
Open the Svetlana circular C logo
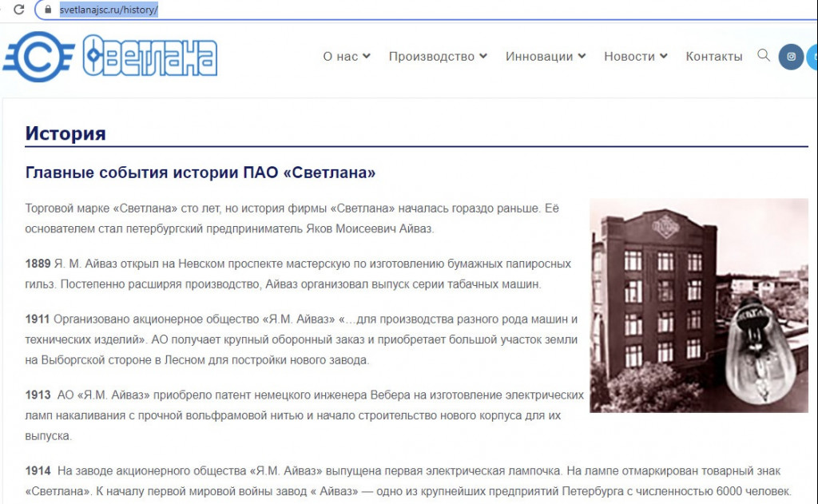pos(39,57)
